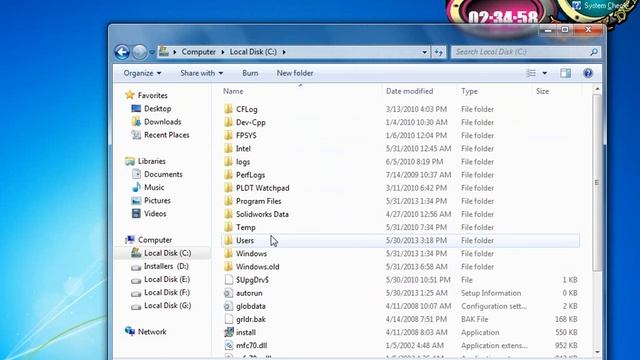This screenshot has width=640, height=360.
Task: Click the Forward navigation arrow button
Action: pyautogui.click(x=139, y=52)
